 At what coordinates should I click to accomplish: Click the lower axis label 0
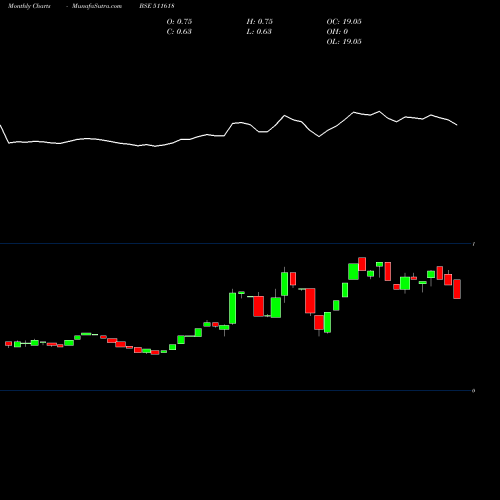pyautogui.click(x=473, y=391)
